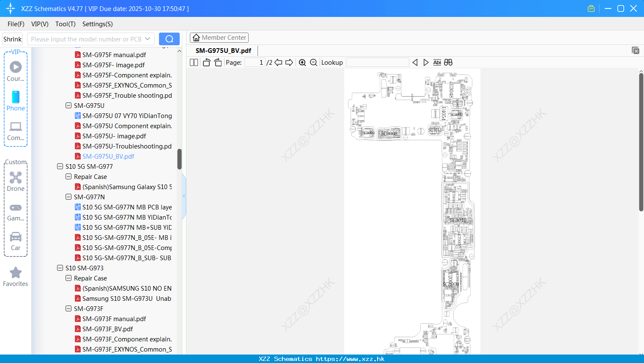Open SM-G975U Component explain file
The image size is (644, 363).
tap(123, 126)
